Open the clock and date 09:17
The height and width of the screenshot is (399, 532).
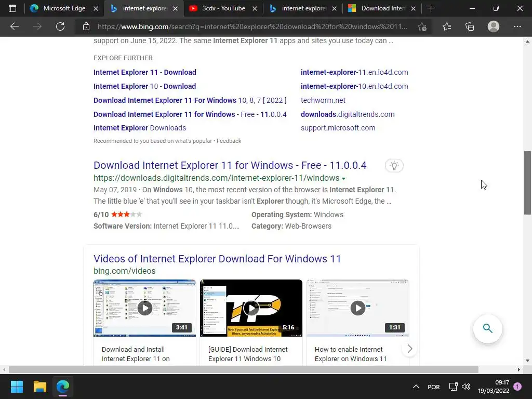click(x=494, y=387)
